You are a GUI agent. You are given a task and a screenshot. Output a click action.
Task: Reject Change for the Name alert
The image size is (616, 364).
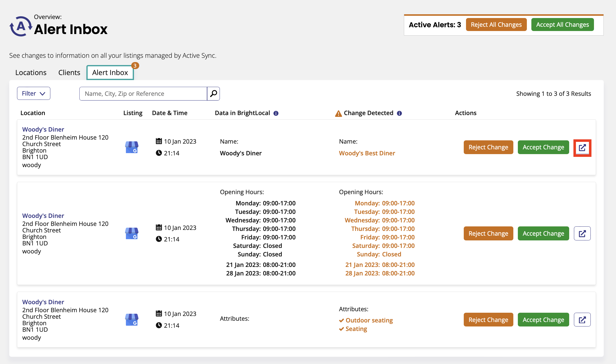[488, 147]
